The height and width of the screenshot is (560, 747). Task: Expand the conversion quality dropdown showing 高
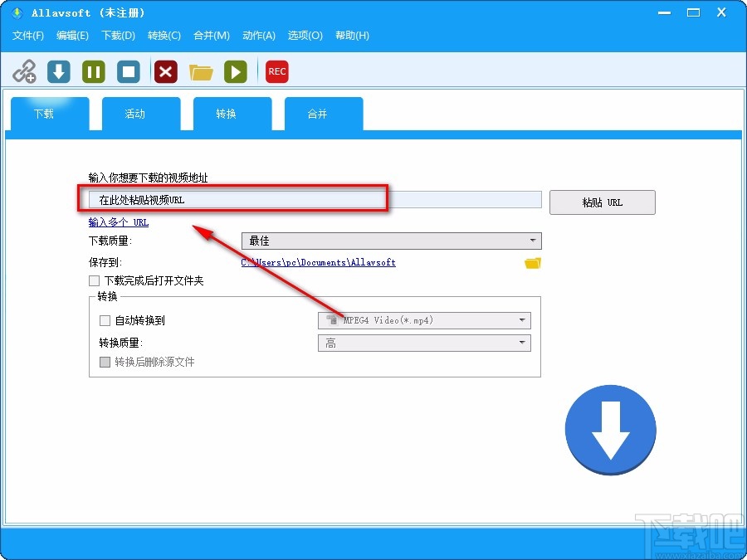[x=522, y=343]
